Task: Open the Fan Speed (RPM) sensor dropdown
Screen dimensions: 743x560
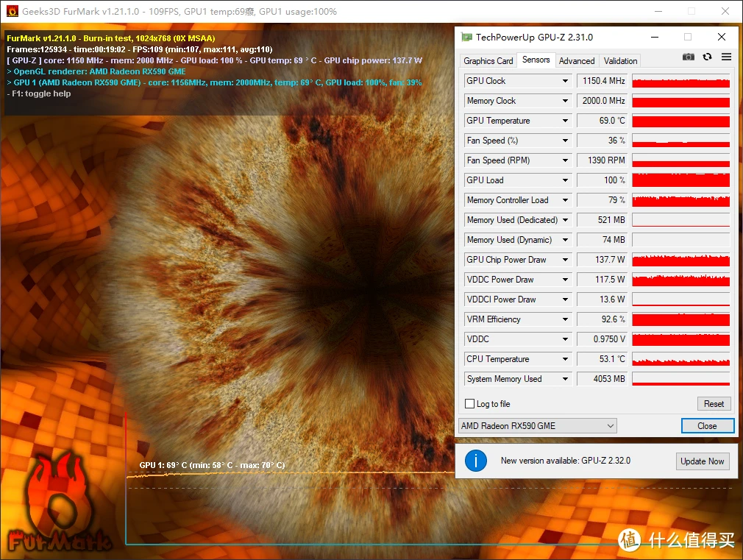Action: pyautogui.click(x=565, y=160)
